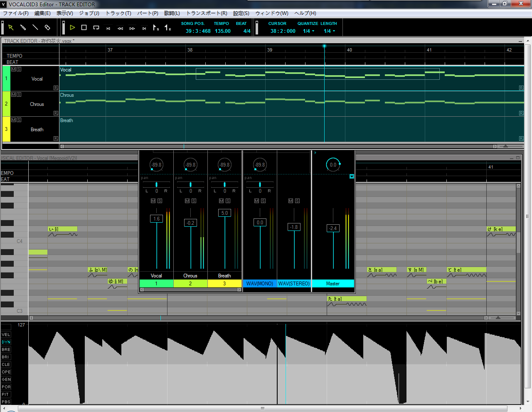Show the BRE control parameter
The height and width of the screenshot is (412, 532).
coord(6,350)
